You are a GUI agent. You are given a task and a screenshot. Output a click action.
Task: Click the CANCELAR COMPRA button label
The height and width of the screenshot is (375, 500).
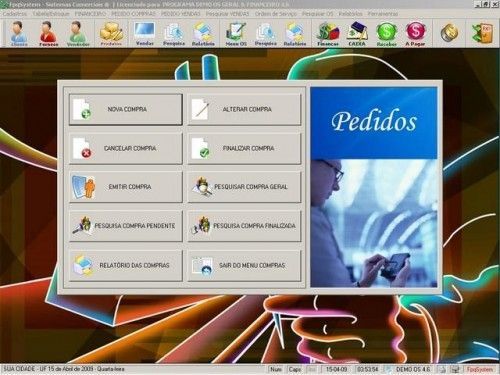click(x=130, y=148)
